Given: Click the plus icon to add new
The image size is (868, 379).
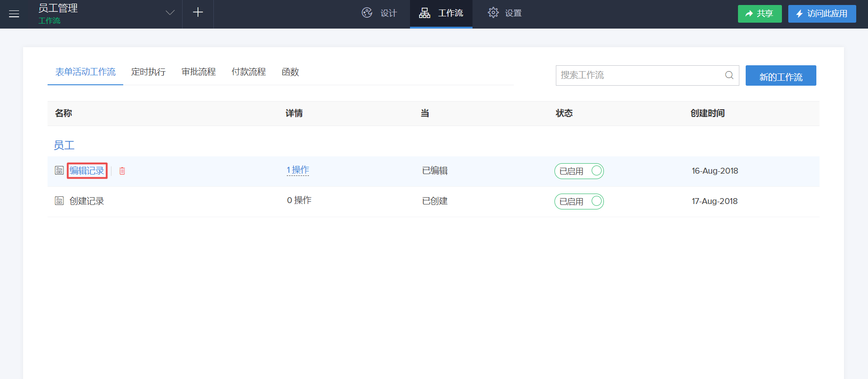Looking at the screenshot, I should pos(198,13).
